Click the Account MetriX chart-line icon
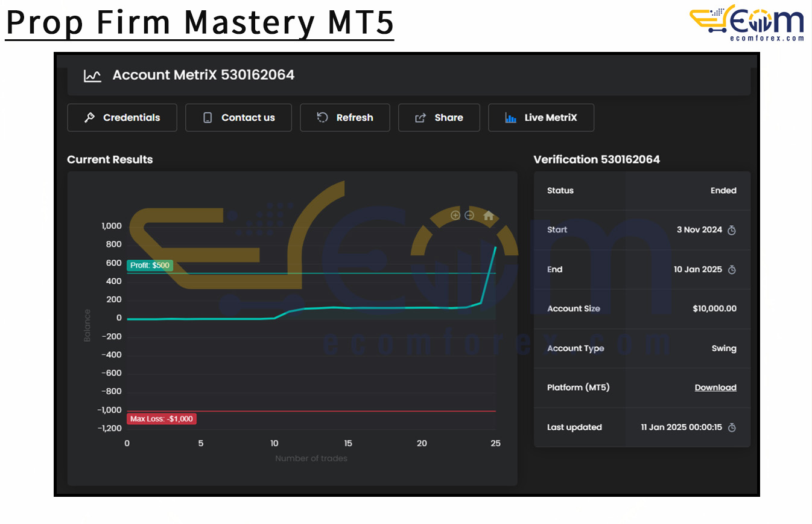The width and height of the screenshot is (812, 524). (92, 75)
